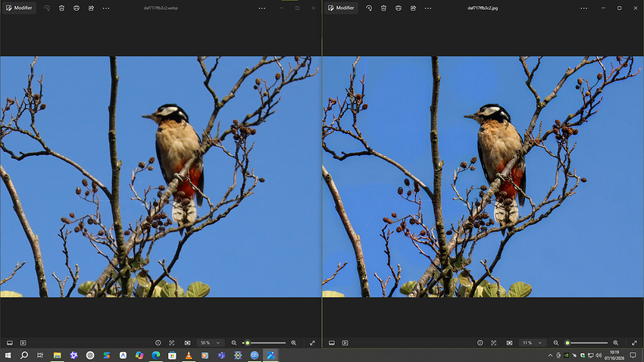Open Task View on the taskbar

[x=40, y=355]
